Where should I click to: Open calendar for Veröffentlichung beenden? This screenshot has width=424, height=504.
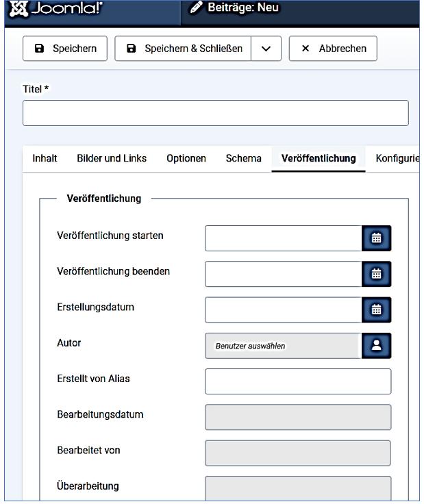click(376, 274)
